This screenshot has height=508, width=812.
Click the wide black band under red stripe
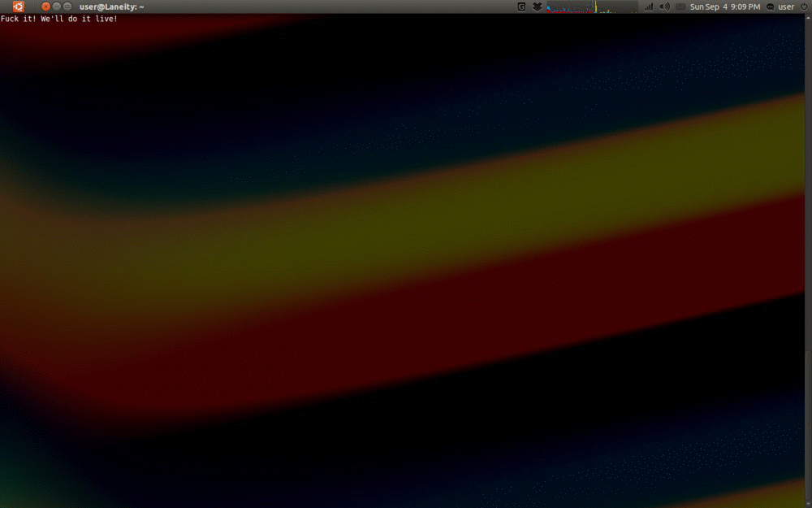(x=406, y=439)
